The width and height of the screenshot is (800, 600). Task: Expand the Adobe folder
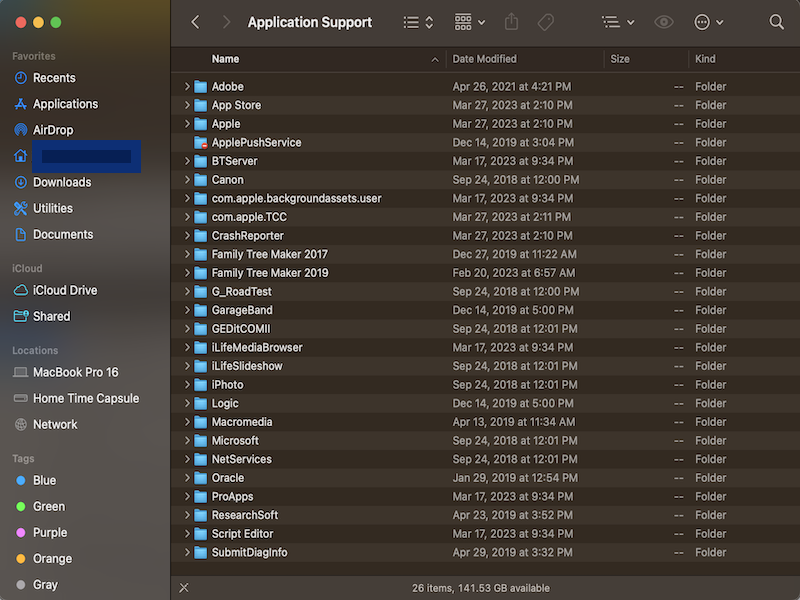pos(187,87)
